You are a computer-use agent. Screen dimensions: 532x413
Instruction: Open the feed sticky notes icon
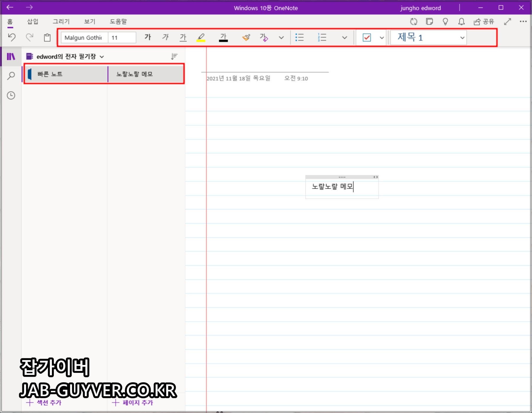(429, 22)
